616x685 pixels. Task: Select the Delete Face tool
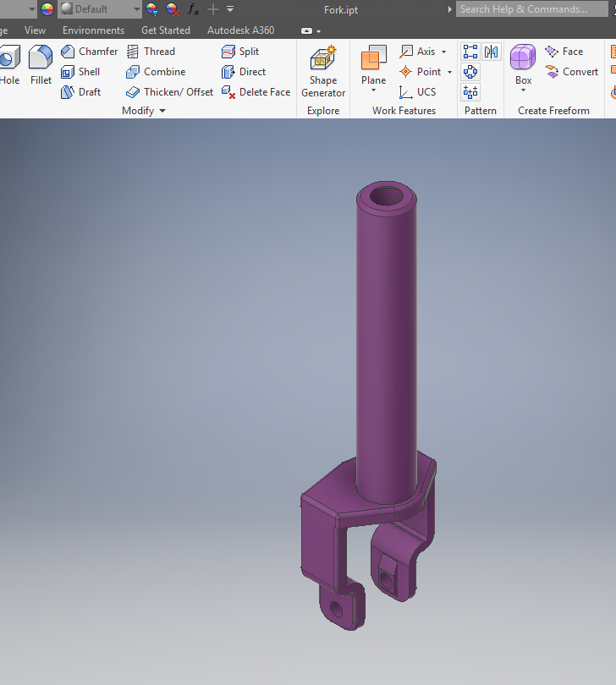pos(256,92)
